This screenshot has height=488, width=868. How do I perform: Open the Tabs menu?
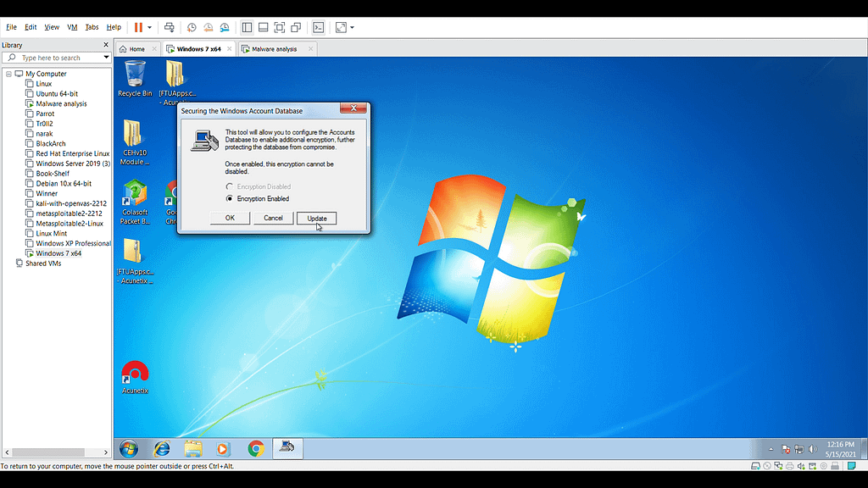click(92, 27)
